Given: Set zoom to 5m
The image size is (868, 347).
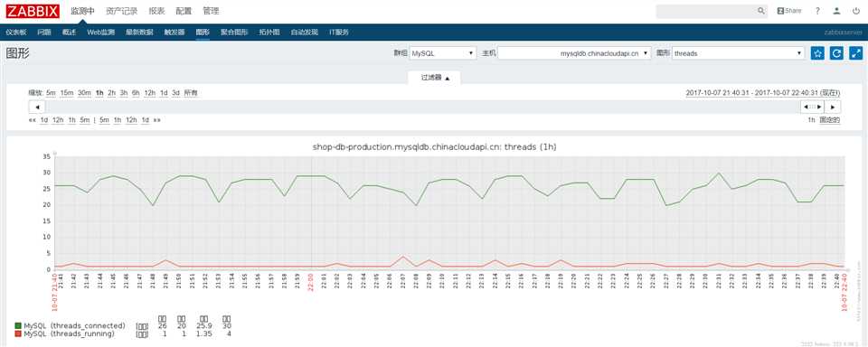Looking at the screenshot, I should tap(51, 93).
